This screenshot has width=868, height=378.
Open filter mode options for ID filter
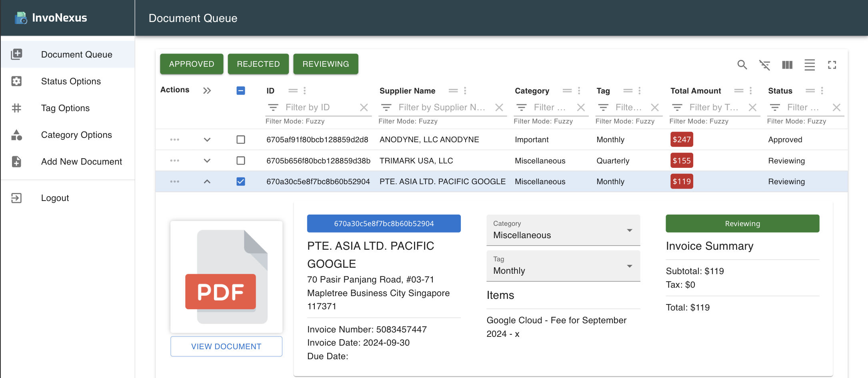click(273, 107)
